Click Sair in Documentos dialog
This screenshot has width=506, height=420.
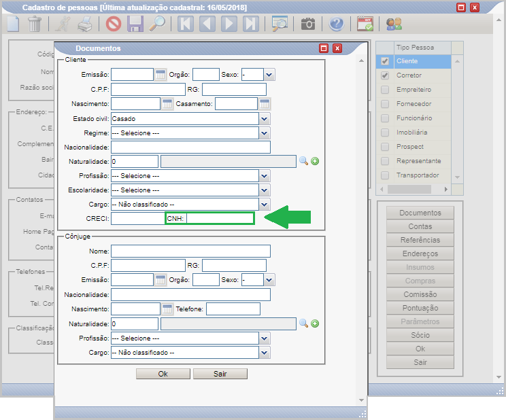coord(220,374)
